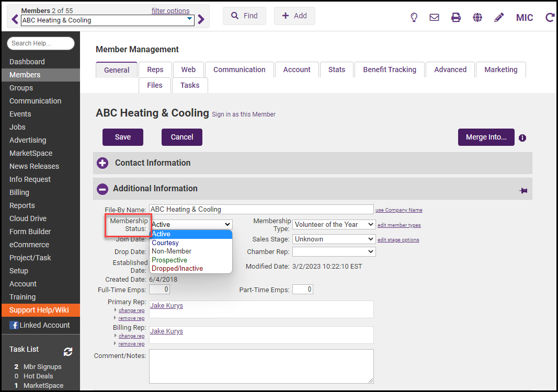Viewport: 558px width, 392px height.
Task: Collapse the Additional Information section
Action: point(103,189)
